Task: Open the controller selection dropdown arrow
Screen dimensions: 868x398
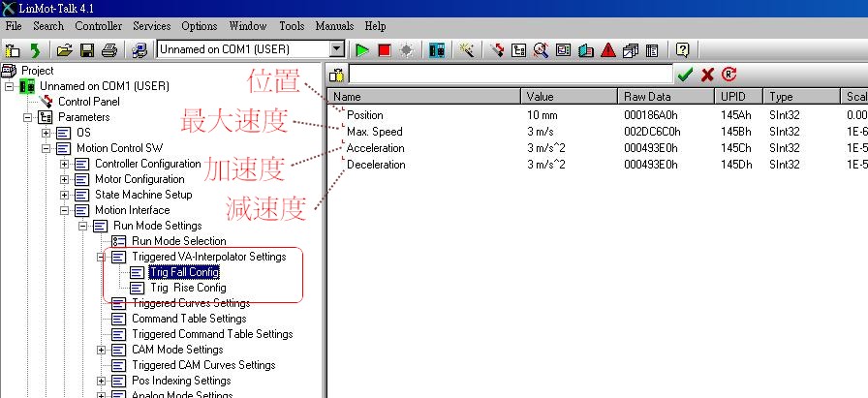Action: [337, 49]
